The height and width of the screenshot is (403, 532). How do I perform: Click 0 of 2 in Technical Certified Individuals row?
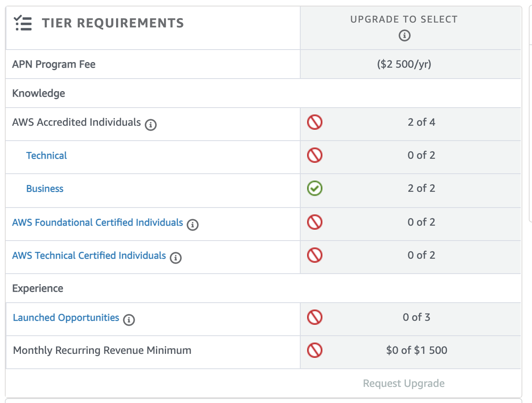422,255
